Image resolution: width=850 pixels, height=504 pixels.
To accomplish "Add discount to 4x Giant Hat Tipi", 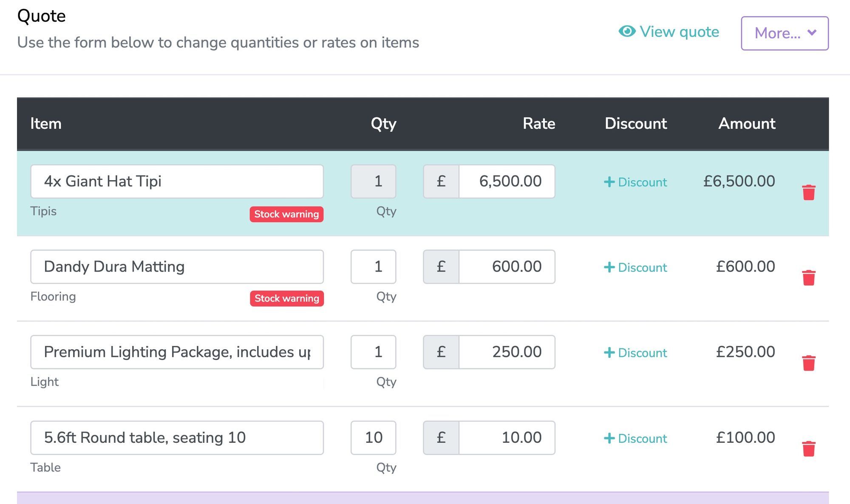I will click(635, 182).
